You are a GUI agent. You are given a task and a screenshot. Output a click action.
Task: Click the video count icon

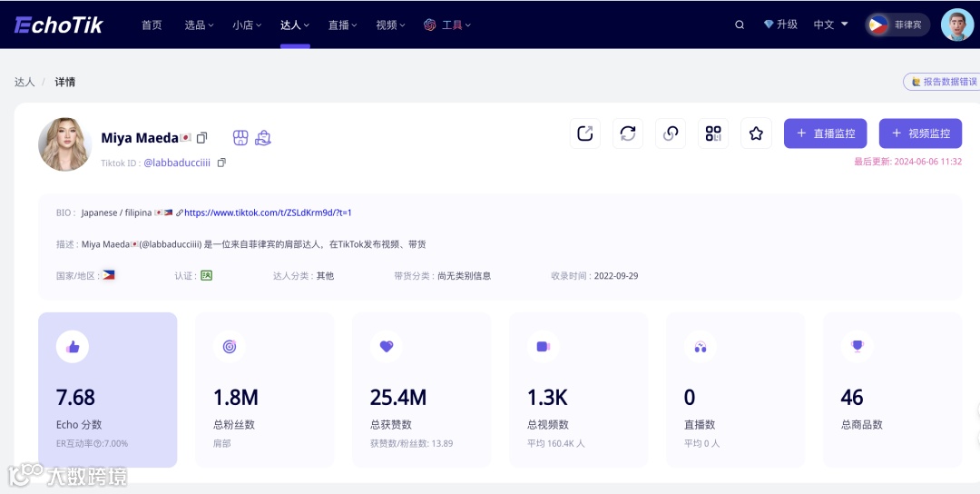coord(544,346)
